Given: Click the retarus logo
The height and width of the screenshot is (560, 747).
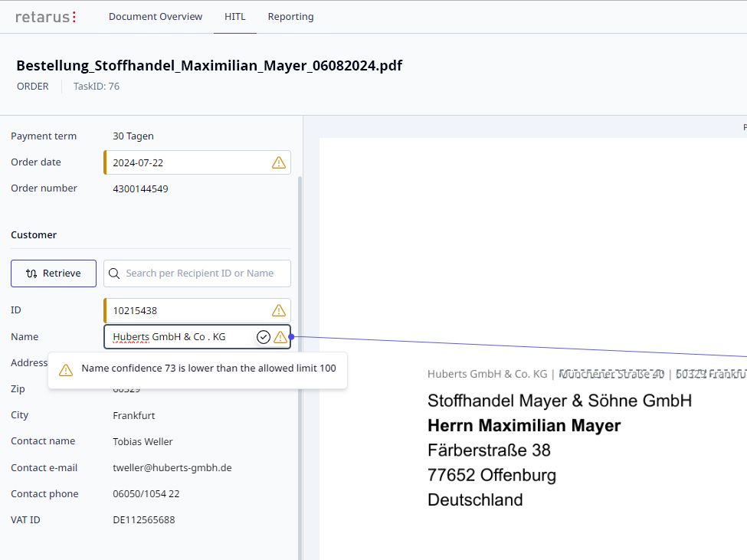Looking at the screenshot, I should pyautogui.click(x=46, y=17).
